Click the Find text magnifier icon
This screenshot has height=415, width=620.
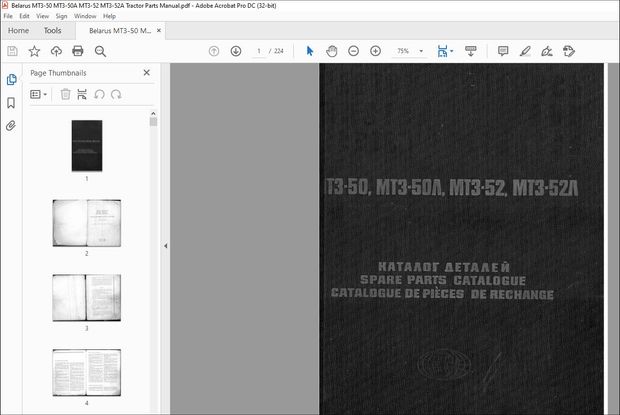click(x=101, y=51)
